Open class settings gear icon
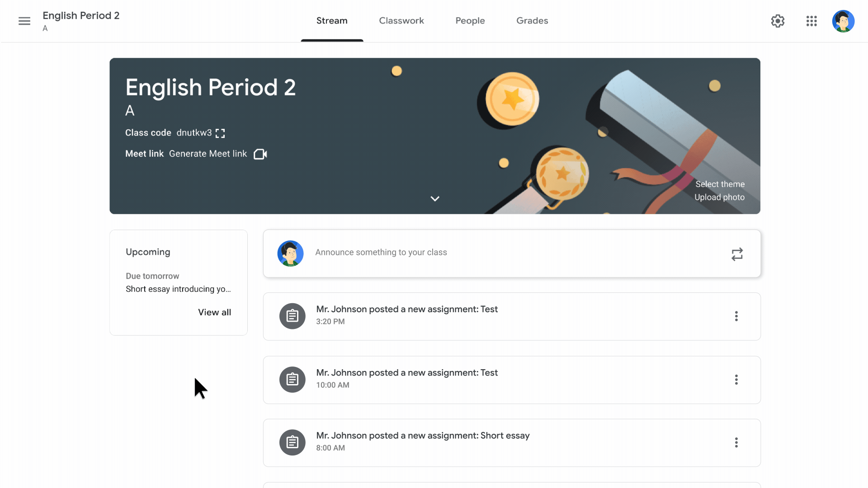Viewport: 868px width, 488px height. 778,21
